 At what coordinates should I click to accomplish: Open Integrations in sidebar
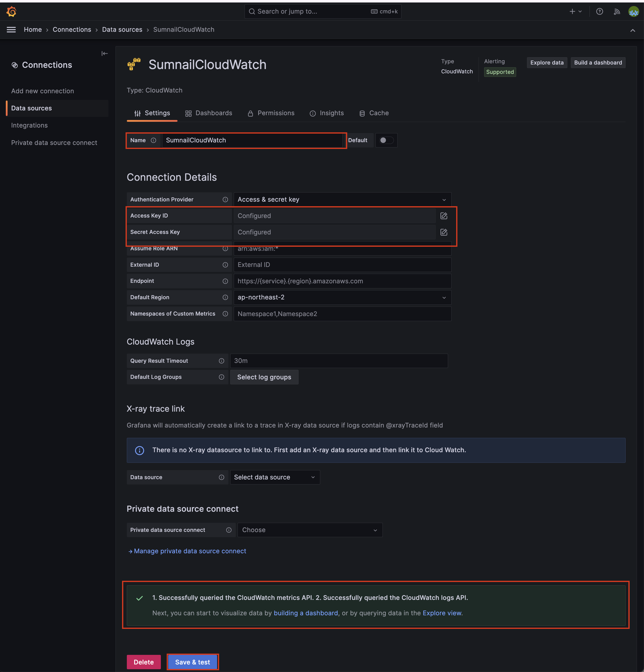(x=30, y=126)
